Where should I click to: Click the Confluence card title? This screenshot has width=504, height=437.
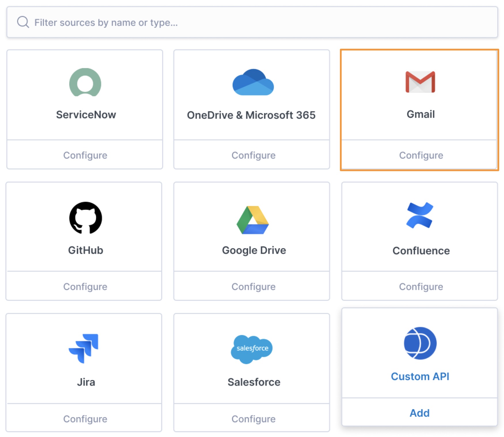pyautogui.click(x=421, y=251)
